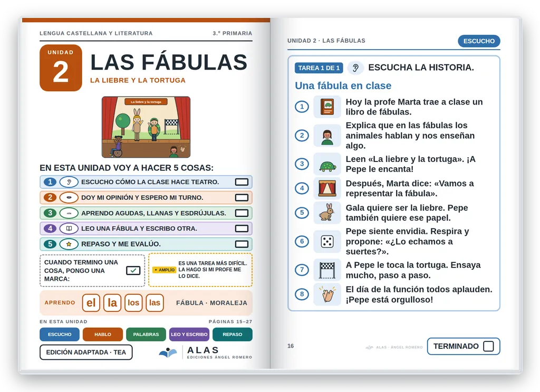This screenshot has width=540, height=392.
Task: Select the REPASO section tab
Action: (x=233, y=334)
